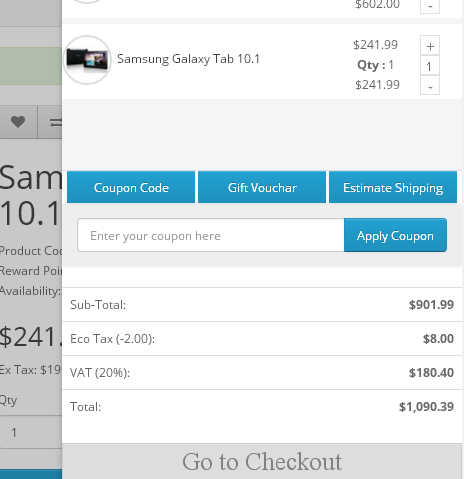Viewport: 464px width, 479px height.
Task: Open the Samsung Galaxy Tab product thumbnail
Action: point(87,60)
